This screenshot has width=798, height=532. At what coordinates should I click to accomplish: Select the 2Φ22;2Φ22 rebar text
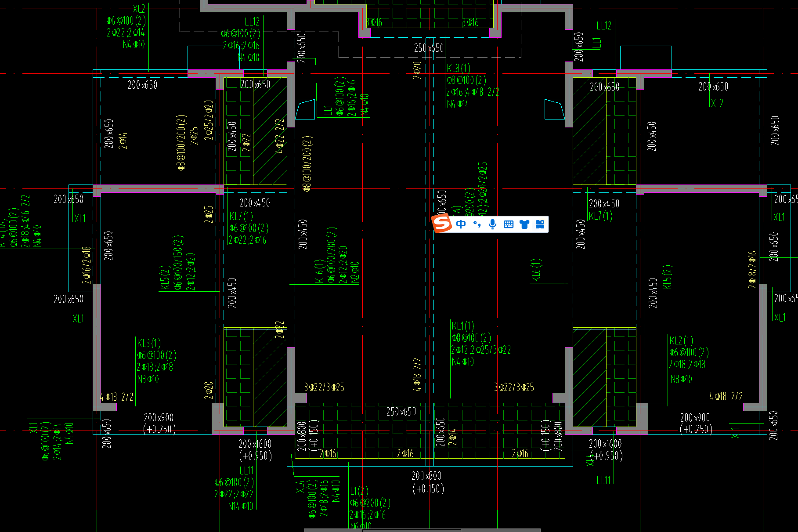[x=234, y=494]
